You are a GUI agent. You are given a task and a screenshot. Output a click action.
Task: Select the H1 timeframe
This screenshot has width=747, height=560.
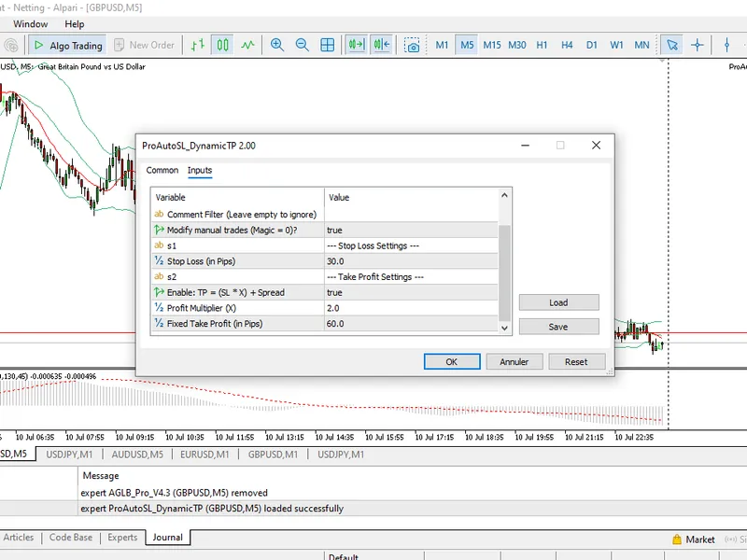542,45
